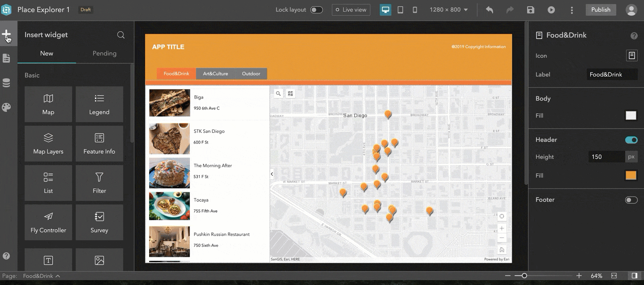The height and width of the screenshot is (285, 644).
Task: Enable the Footer toggle
Action: coord(631,200)
